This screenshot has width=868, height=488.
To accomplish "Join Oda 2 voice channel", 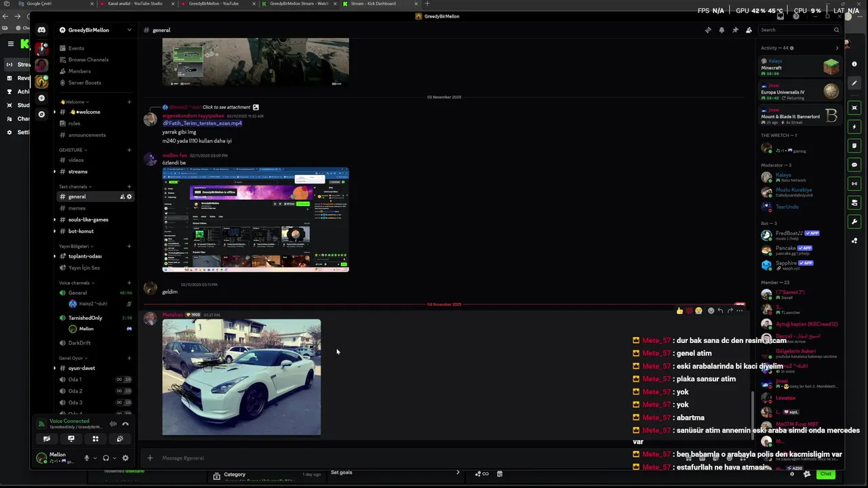I will click(75, 391).
